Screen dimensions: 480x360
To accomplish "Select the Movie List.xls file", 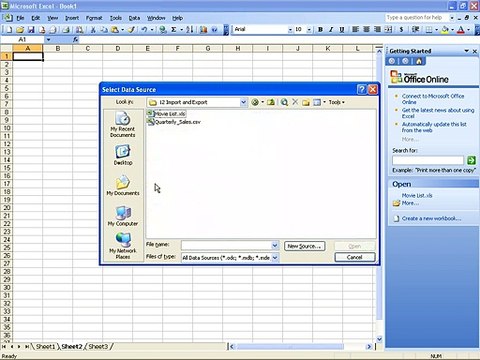I will click(166, 114).
